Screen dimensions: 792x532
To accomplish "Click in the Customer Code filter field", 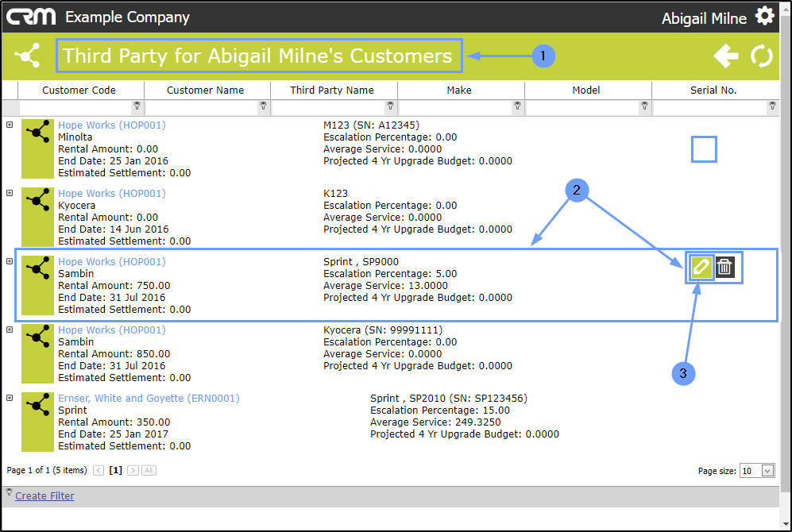I will (75, 106).
